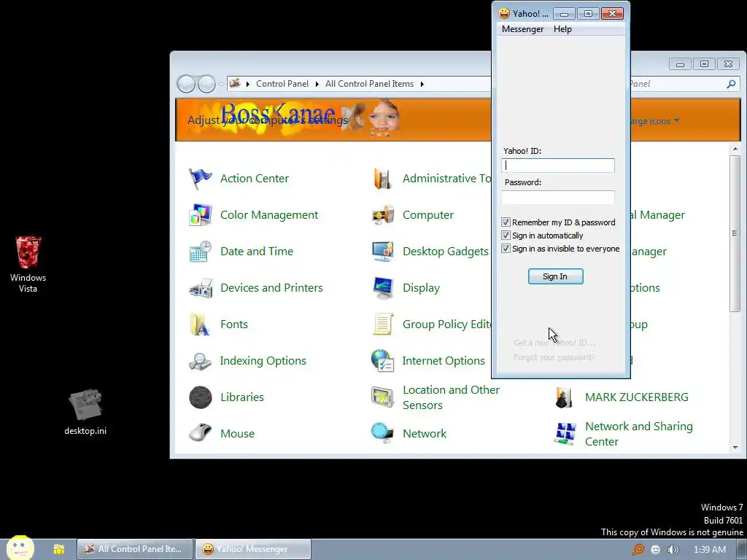Click in Yahoo! ID field

coord(558,166)
